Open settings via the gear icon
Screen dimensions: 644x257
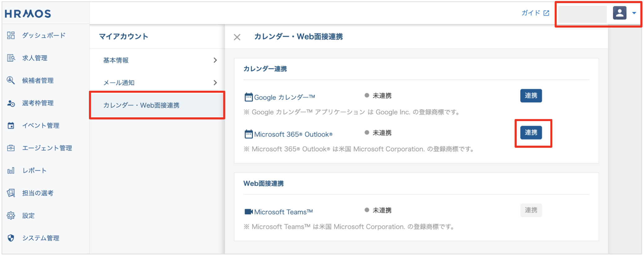pos(11,216)
